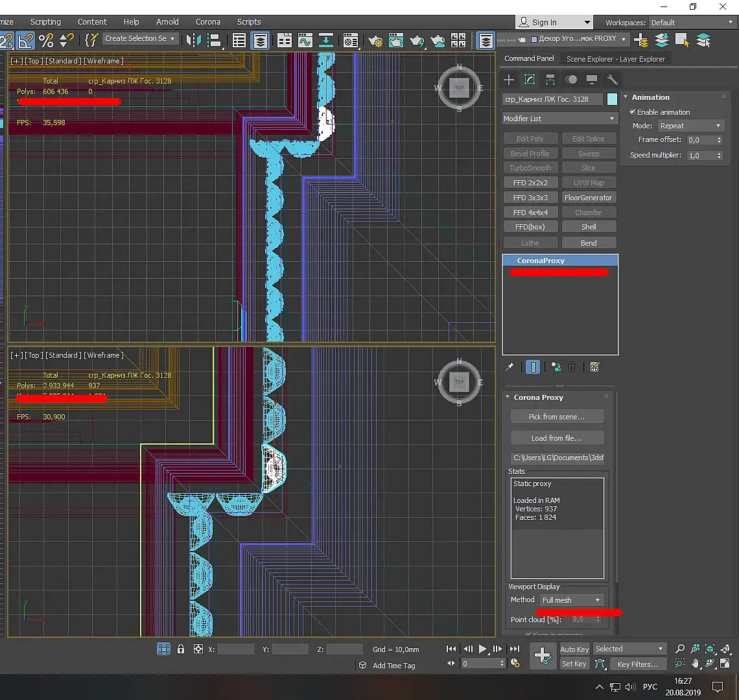Switch to Scene Explorer - Layer Explorer tab
739x700 pixels.
tap(615, 59)
